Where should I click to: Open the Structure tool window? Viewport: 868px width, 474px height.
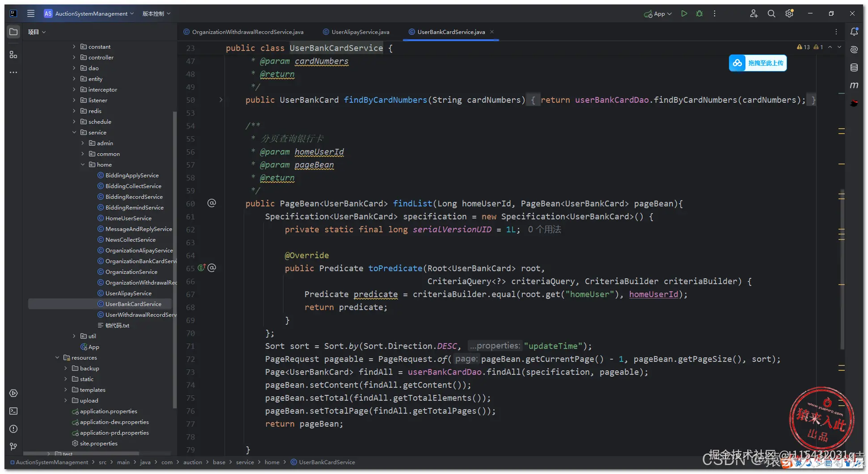13,55
